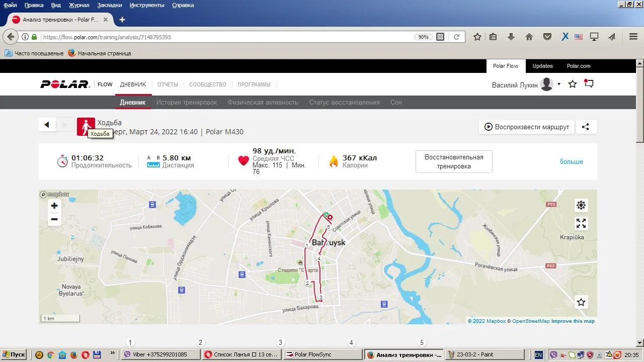Go back with the Firefox back arrow
This screenshot has height=362, width=644.
click(11, 37)
